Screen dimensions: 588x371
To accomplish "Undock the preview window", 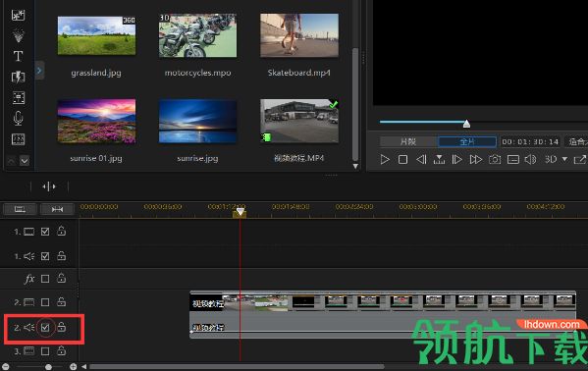I will tap(580, 159).
